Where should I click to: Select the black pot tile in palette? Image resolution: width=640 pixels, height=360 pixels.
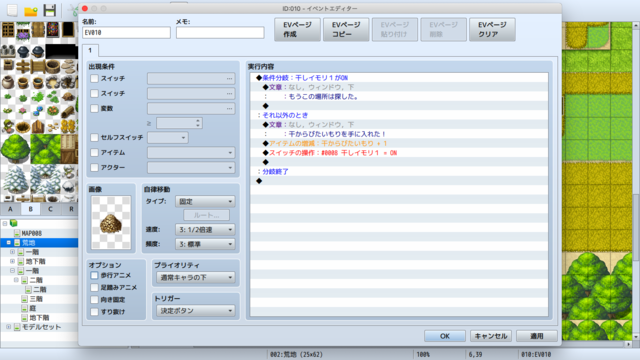23,51
